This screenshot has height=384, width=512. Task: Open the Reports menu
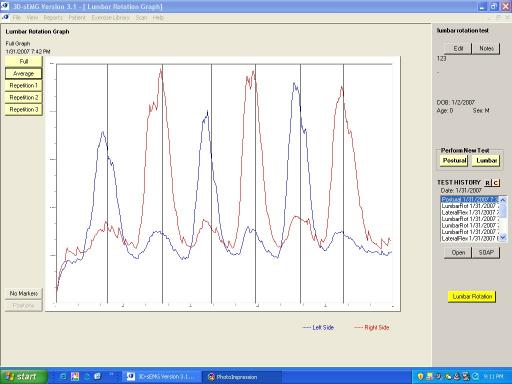coord(53,18)
